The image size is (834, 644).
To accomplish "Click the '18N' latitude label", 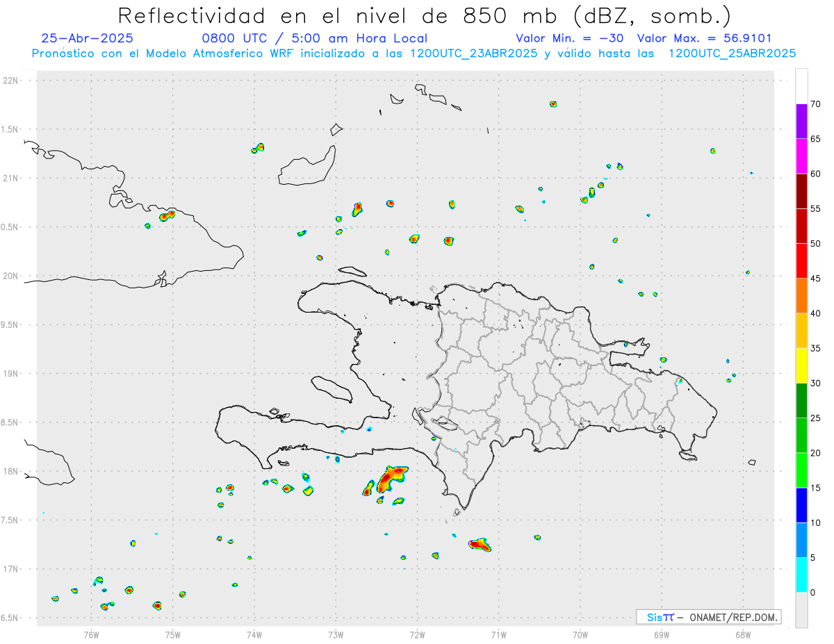I will [12, 471].
